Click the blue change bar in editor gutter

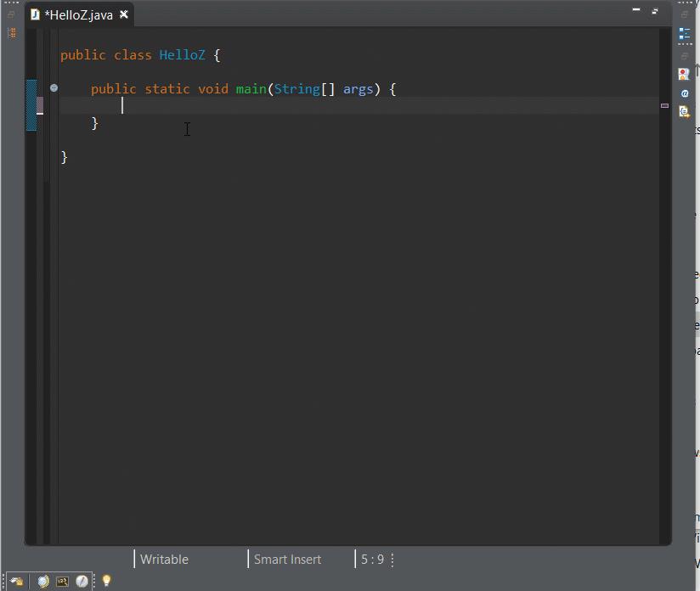[x=32, y=105]
